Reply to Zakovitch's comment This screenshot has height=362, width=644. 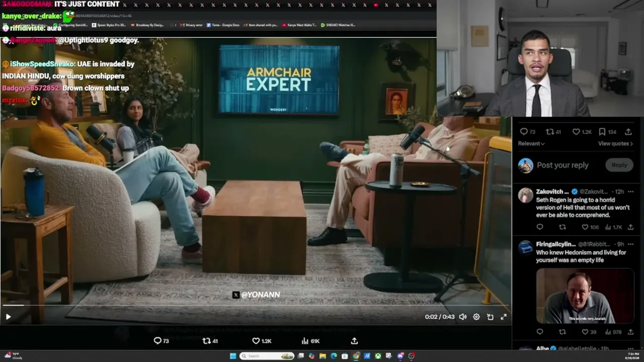pos(540,227)
